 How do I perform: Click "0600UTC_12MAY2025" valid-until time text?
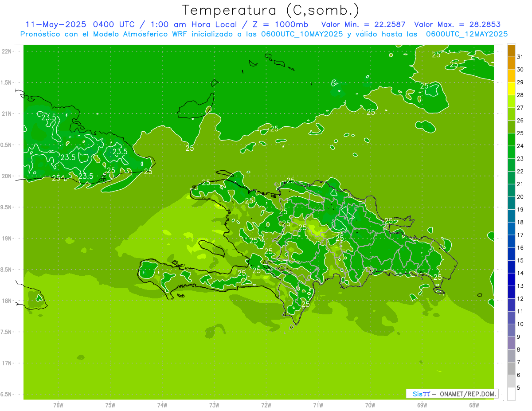467,34
